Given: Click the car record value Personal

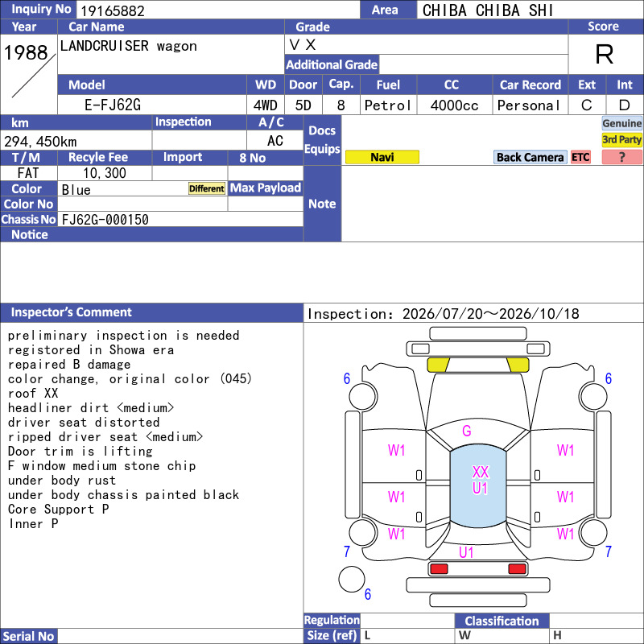Looking at the screenshot, I should [x=529, y=105].
